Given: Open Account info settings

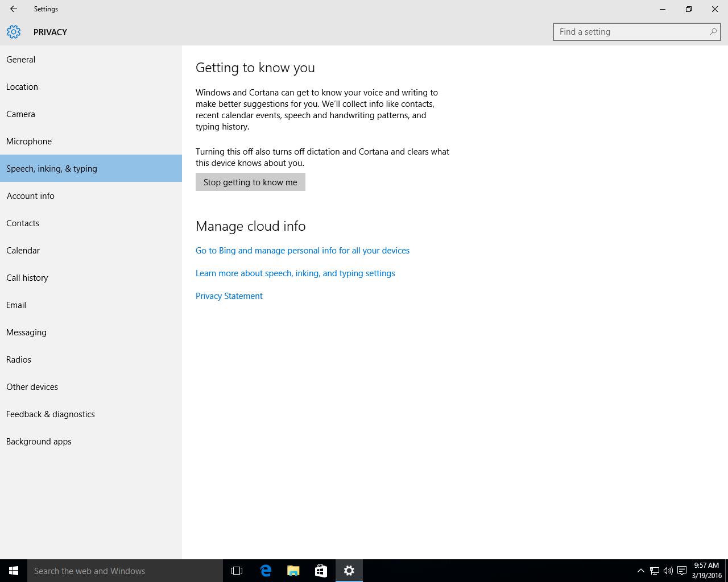Looking at the screenshot, I should [x=91, y=196].
